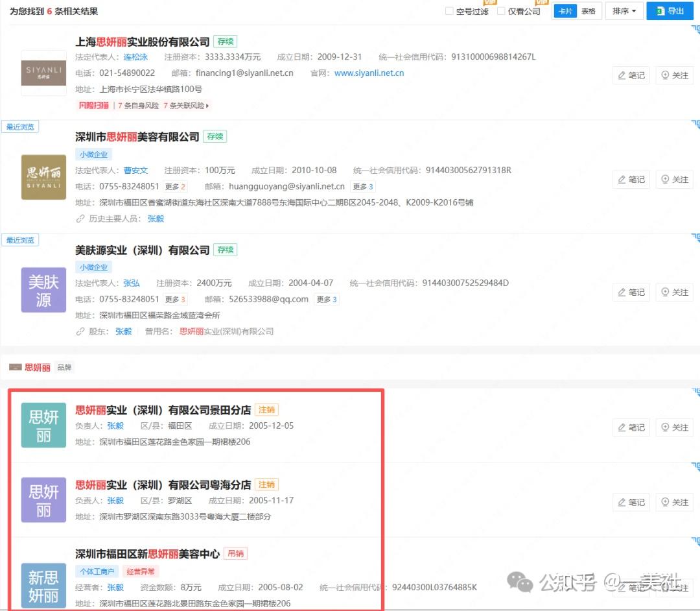Click the 风险扫描 label
Viewport: 700px width, 611px height.
point(93,106)
